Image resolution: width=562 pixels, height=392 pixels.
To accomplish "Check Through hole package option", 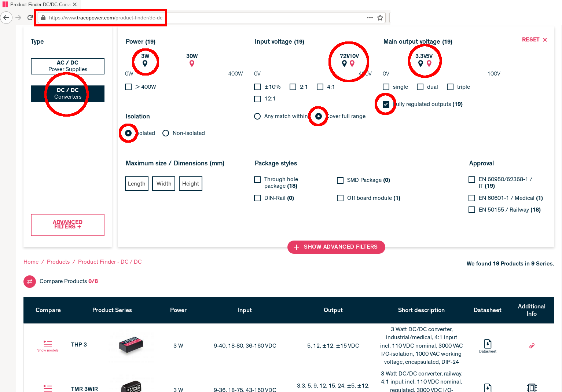I will pyautogui.click(x=257, y=180).
